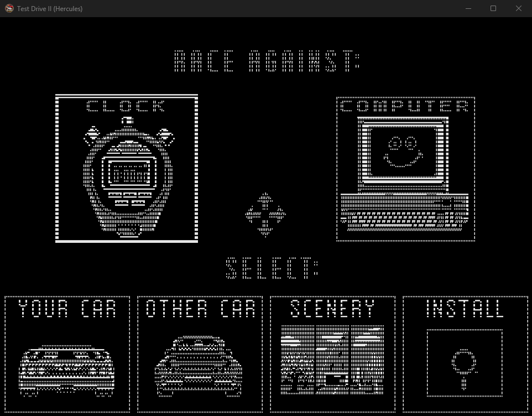Minimize the Test Drive II window

pyautogui.click(x=468, y=8)
